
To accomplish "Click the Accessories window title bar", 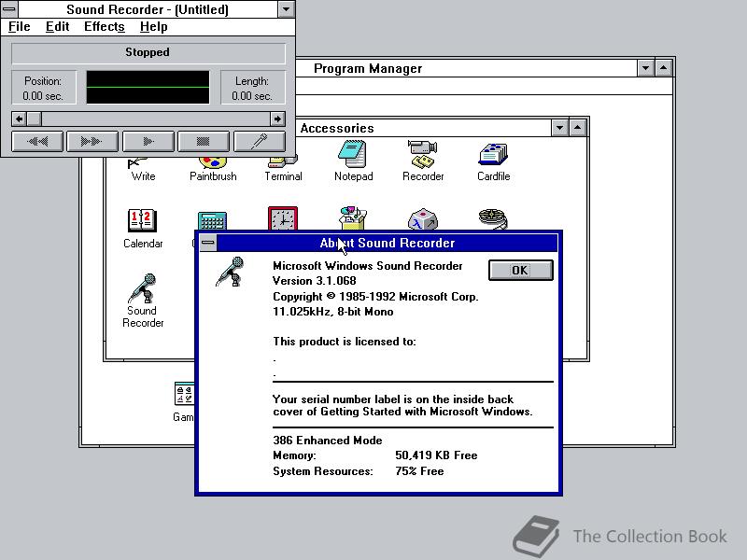I will 424,128.
